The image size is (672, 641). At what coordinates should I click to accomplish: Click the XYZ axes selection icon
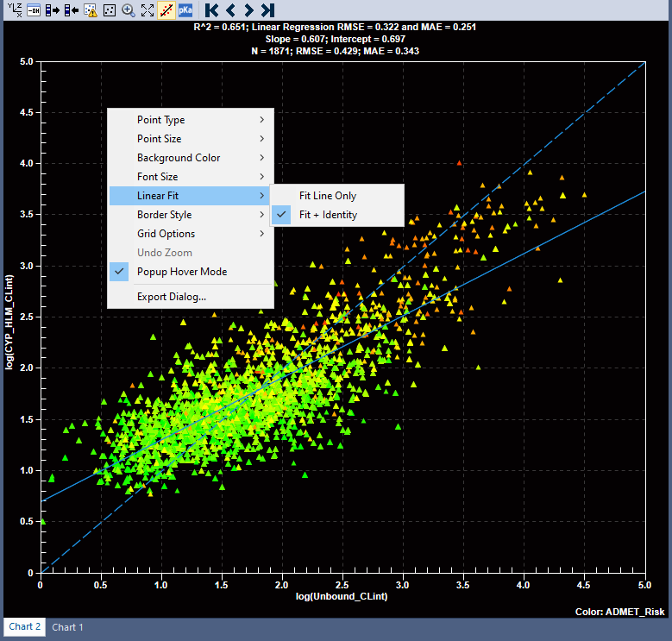[x=15, y=9]
